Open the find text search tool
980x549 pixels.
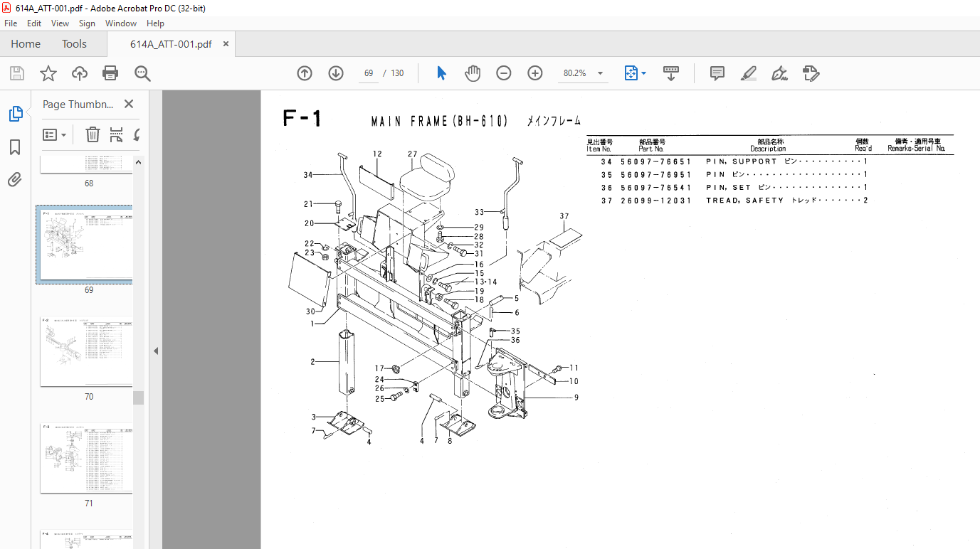tap(142, 73)
